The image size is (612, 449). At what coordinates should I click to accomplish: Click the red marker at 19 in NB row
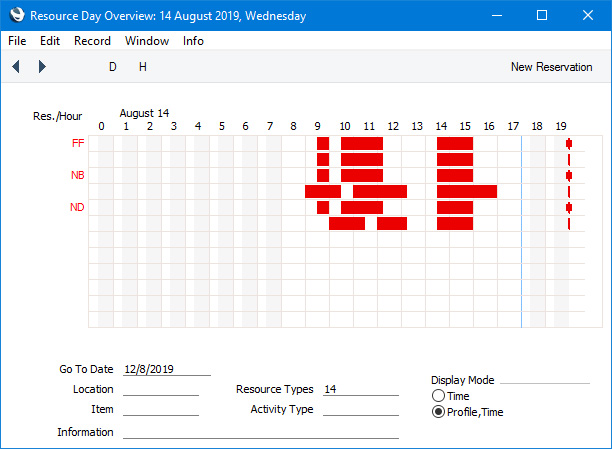tap(569, 176)
